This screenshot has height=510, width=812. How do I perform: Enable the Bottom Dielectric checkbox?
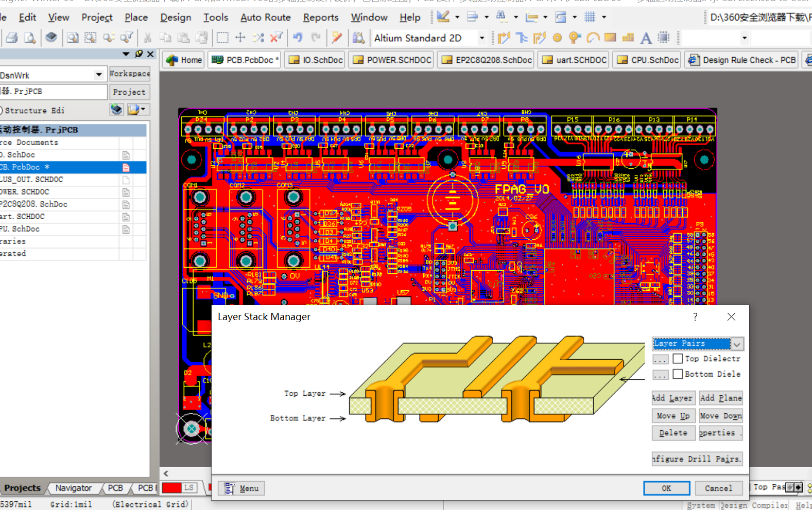click(x=678, y=374)
